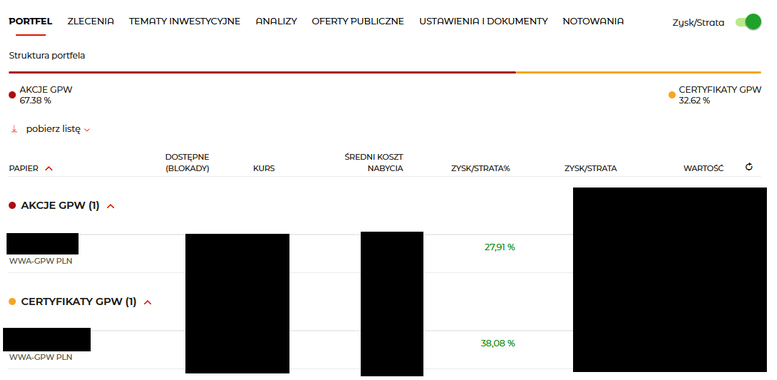Open OFERTY PUBLICZNE tab
Image resolution: width=777 pixels, height=380 pixels.
(x=358, y=21)
